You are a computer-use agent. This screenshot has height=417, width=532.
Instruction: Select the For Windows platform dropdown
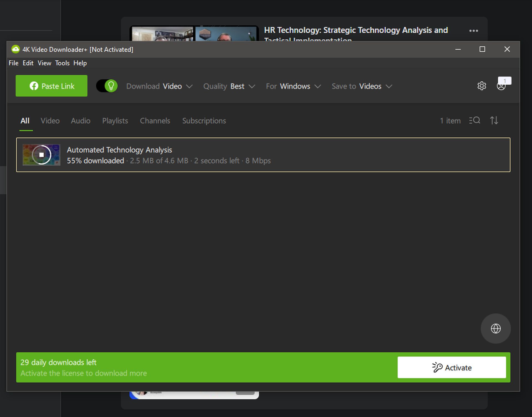[x=294, y=86]
